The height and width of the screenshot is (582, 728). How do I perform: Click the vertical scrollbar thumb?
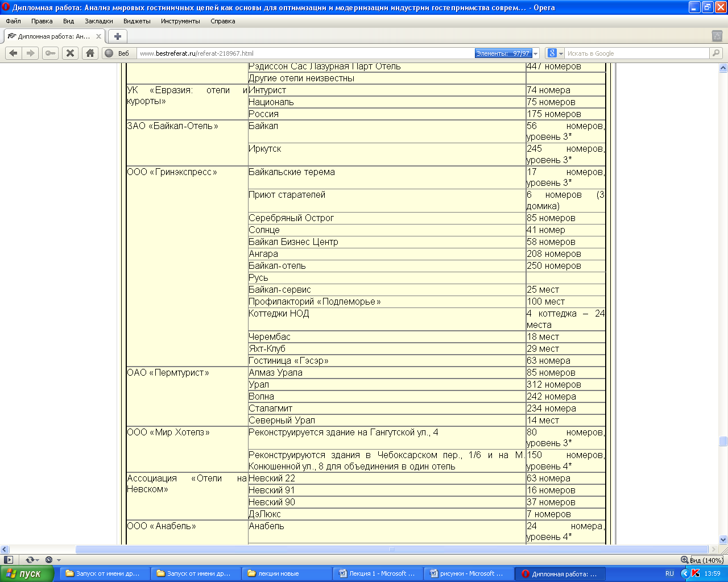point(723,441)
